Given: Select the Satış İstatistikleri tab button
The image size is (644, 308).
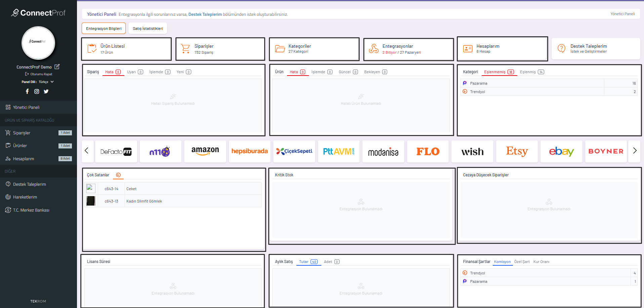Looking at the screenshot, I should coord(148,29).
